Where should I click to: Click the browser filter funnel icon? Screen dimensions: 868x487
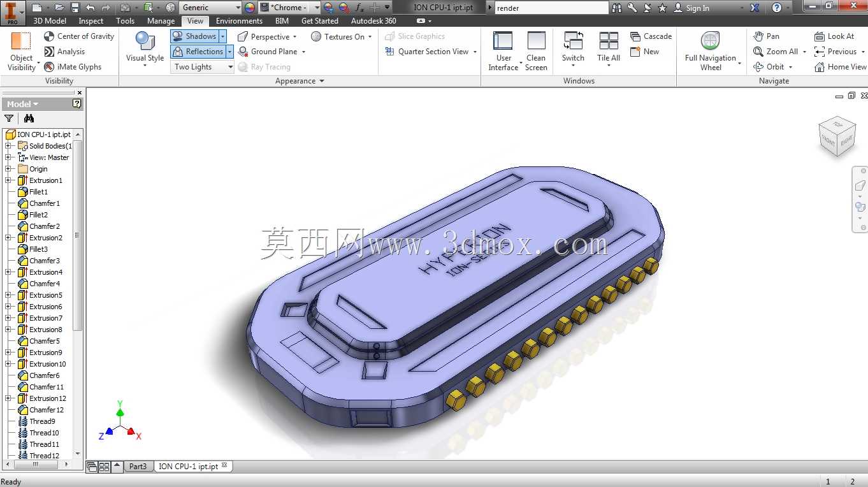(9, 118)
